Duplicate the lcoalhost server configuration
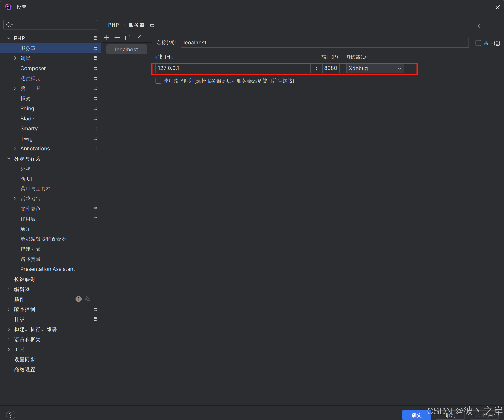 tap(128, 37)
